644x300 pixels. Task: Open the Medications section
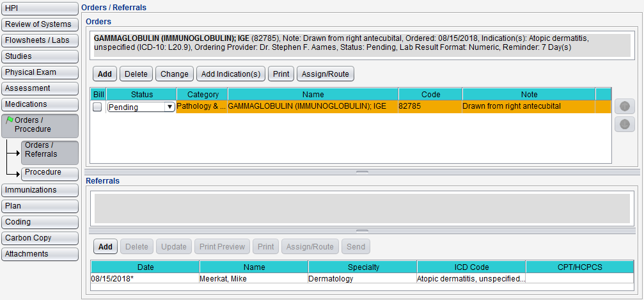[x=40, y=104]
